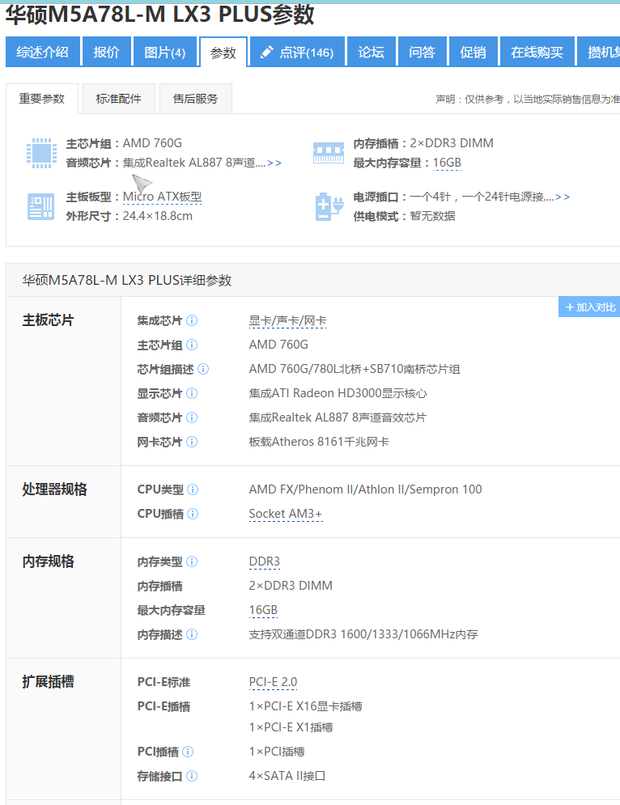620x805 pixels.
Task: Click the motherboard icon next to 主板板型
Action: tap(41, 207)
